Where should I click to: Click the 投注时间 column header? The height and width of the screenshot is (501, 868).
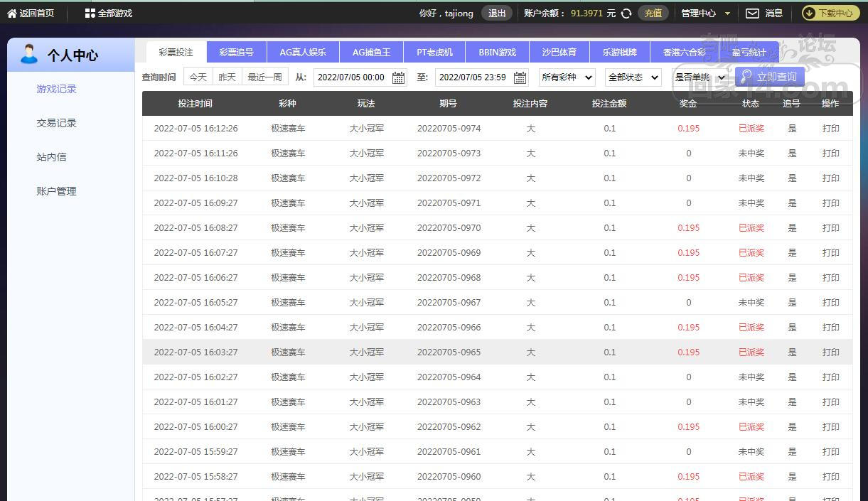tap(195, 103)
